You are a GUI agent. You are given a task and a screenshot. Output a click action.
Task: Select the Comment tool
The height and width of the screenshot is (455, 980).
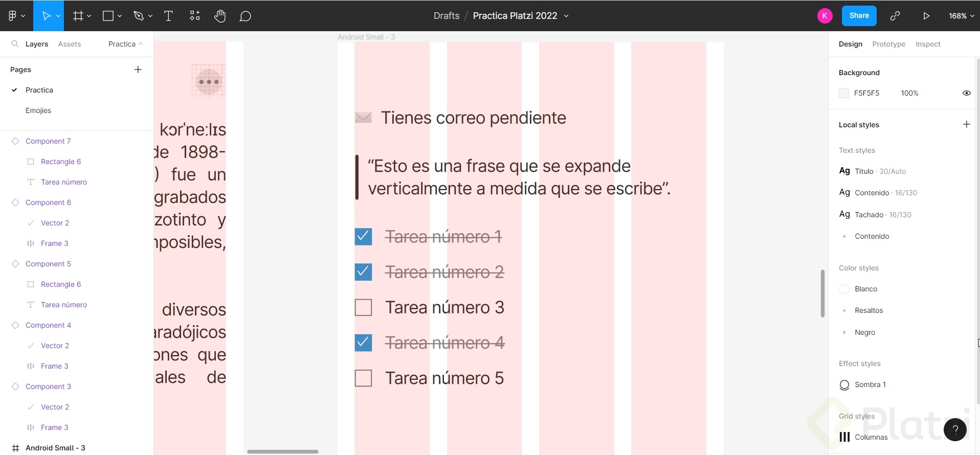coord(246,16)
